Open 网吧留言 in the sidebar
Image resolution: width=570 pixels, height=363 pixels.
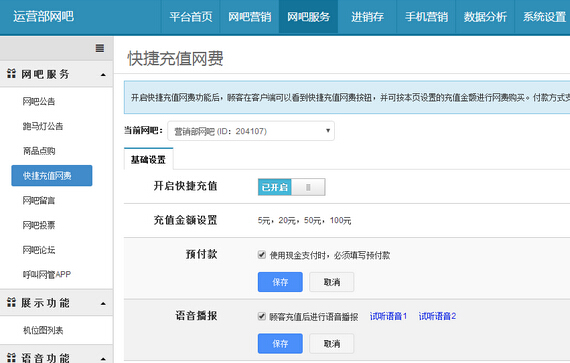[39, 200]
